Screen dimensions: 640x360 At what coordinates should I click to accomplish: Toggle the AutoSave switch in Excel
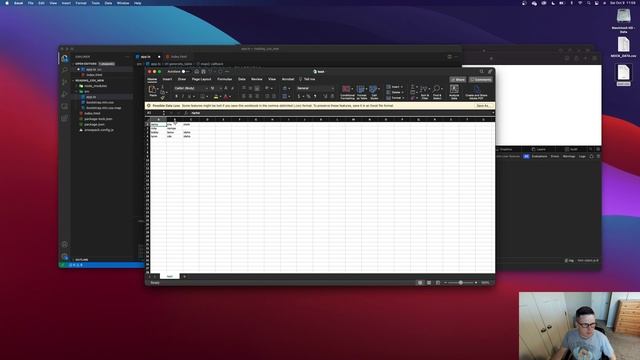185,71
